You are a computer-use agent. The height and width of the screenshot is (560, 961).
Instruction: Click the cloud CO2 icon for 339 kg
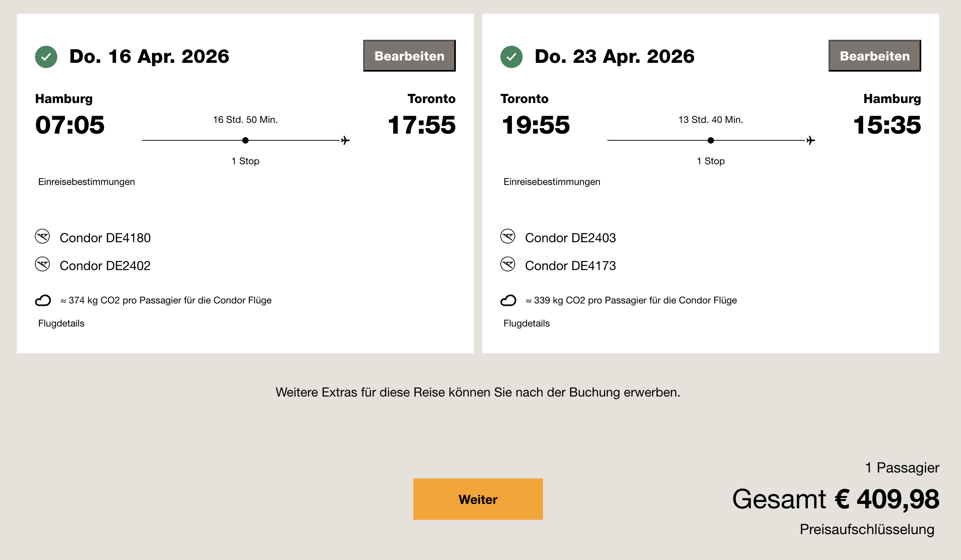point(508,300)
